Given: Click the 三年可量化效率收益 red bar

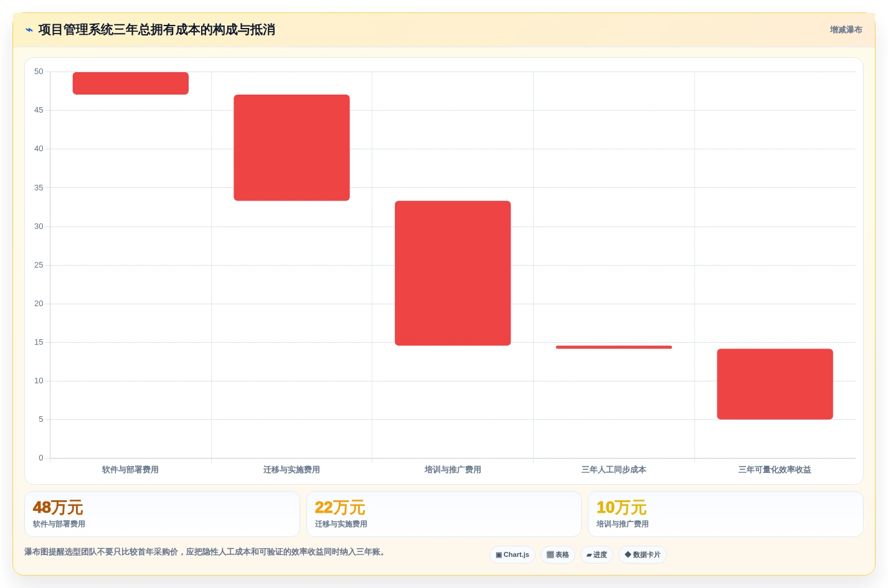Looking at the screenshot, I should coord(775,384).
